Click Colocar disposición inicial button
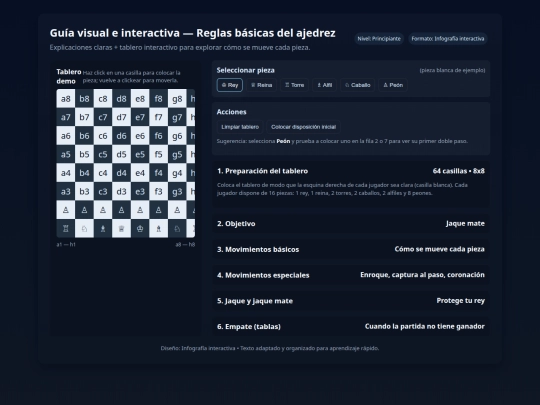This screenshot has height=405, width=540. coord(303,127)
